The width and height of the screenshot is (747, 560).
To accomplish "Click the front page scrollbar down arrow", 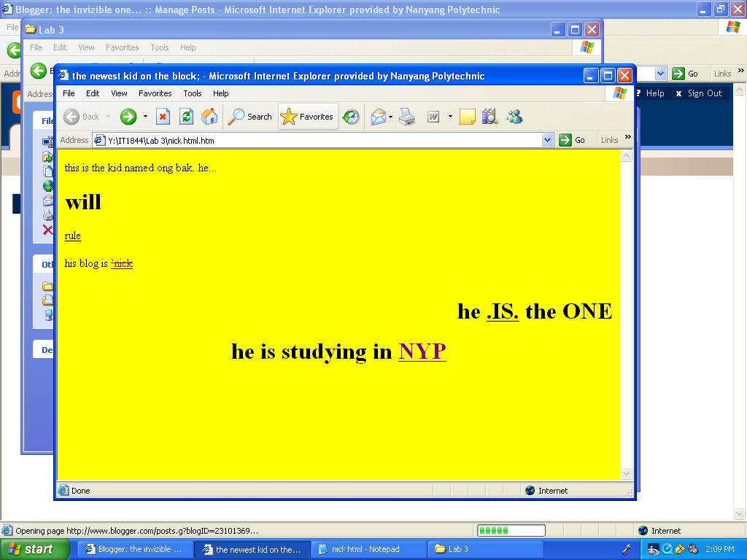I will click(x=626, y=473).
